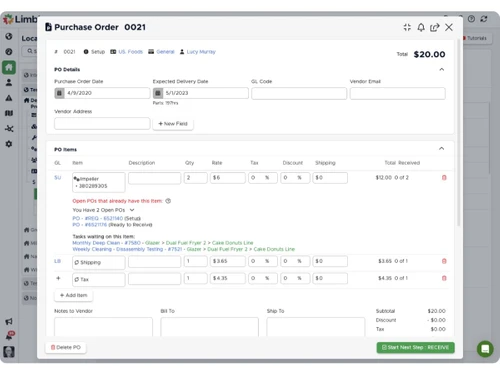Click the LB GL code link
The height and width of the screenshot is (375, 500).
(58, 261)
